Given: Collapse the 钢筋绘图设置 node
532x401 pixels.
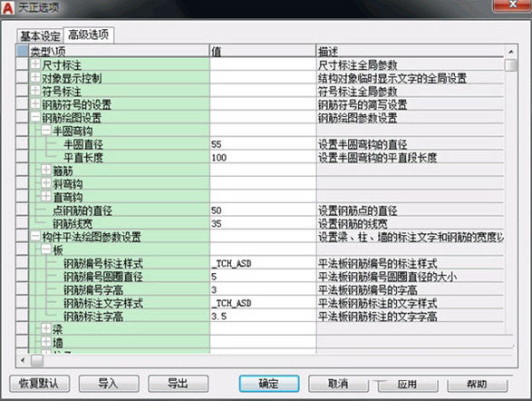Looking at the screenshot, I should click(x=35, y=117).
